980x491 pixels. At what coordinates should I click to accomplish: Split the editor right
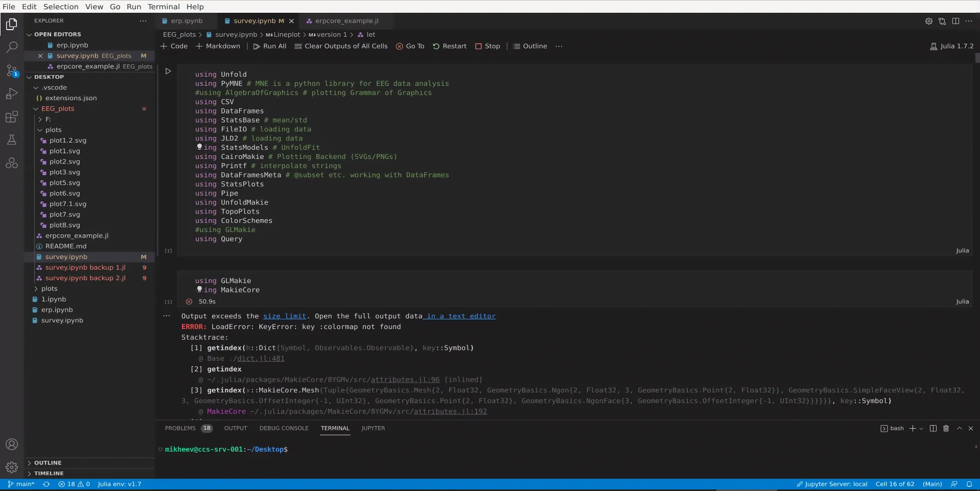pyautogui.click(x=955, y=21)
